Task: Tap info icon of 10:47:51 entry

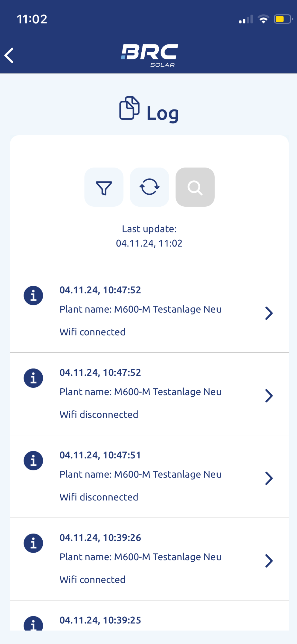Action: (33, 460)
